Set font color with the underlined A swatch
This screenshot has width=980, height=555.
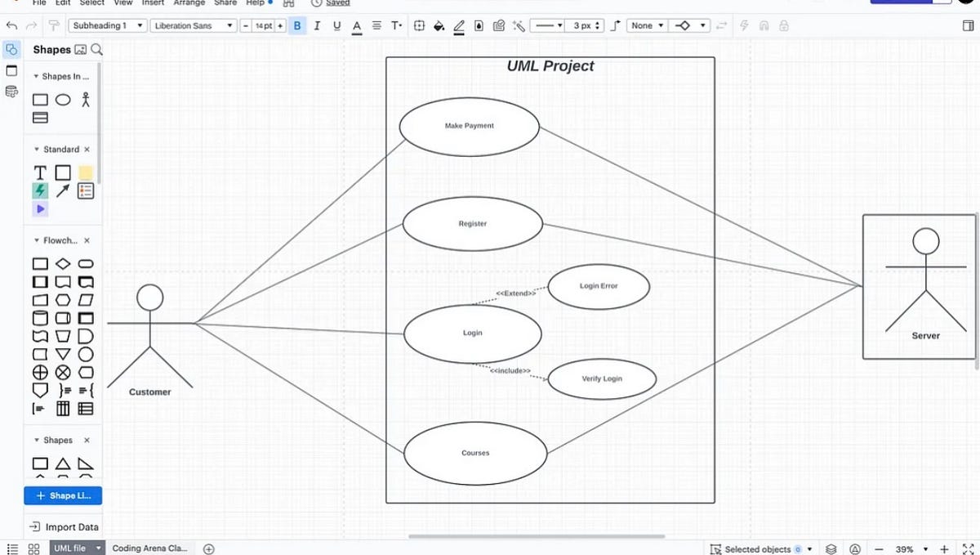356,25
